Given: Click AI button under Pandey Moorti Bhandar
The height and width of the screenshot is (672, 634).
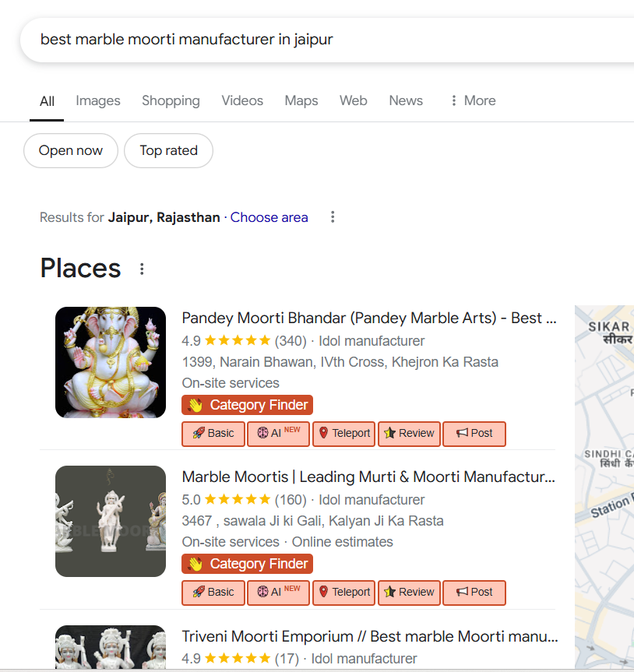Looking at the screenshot, I should coord(278,434).
